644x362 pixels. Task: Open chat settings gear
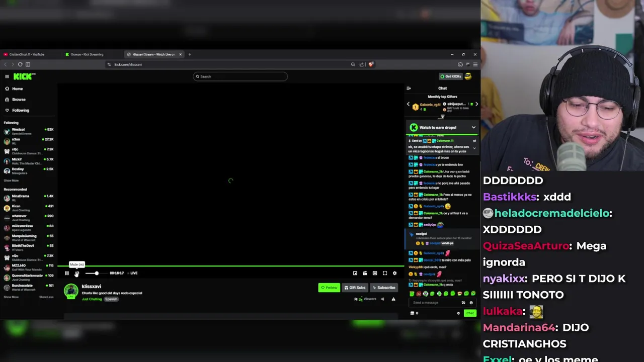[458, 313]
